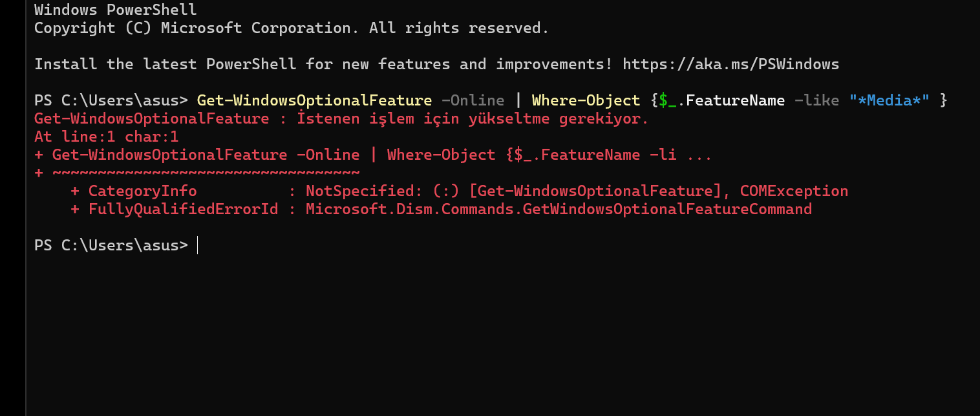Click the -like operator in the command
This screenshot has width=980, height=416.
[x=816, y=100]
